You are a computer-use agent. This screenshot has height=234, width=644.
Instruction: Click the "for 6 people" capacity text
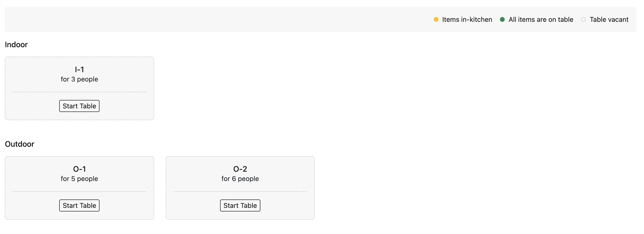click(x=240, y=179)
